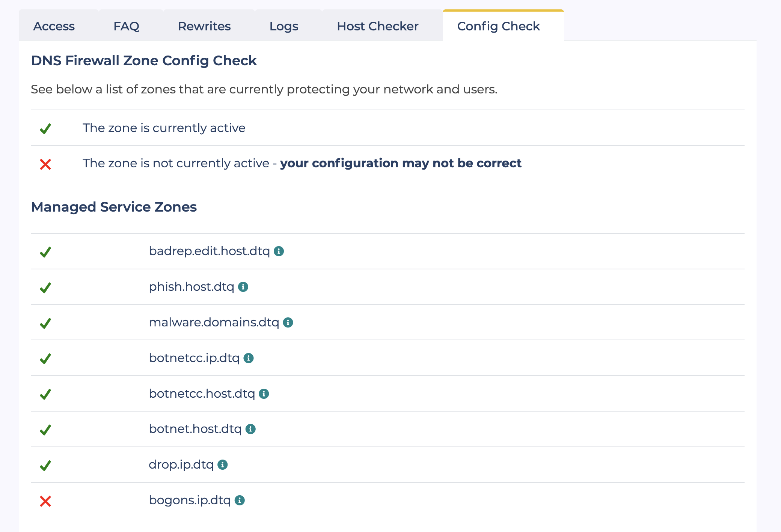Click info icon next to bogons.ip.dtq

(240, 500)
